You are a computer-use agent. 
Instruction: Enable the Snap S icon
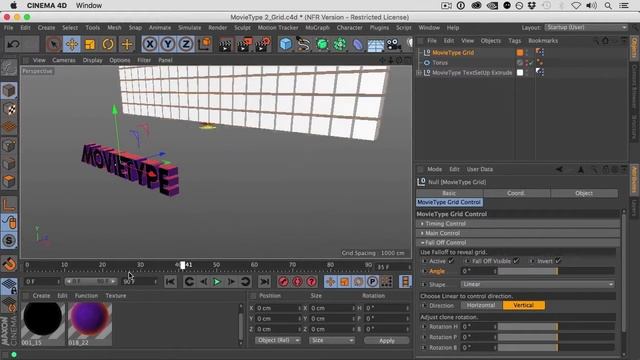[x=9, y=240]
